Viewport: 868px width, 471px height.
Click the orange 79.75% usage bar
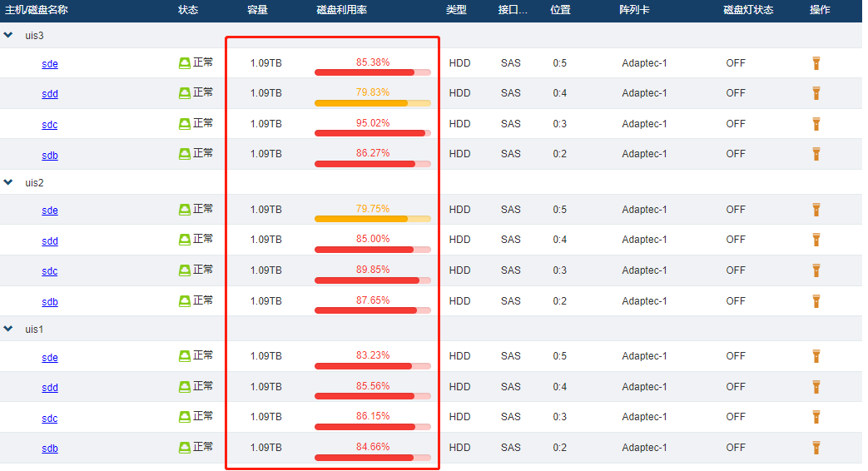(x=372, y=218)
